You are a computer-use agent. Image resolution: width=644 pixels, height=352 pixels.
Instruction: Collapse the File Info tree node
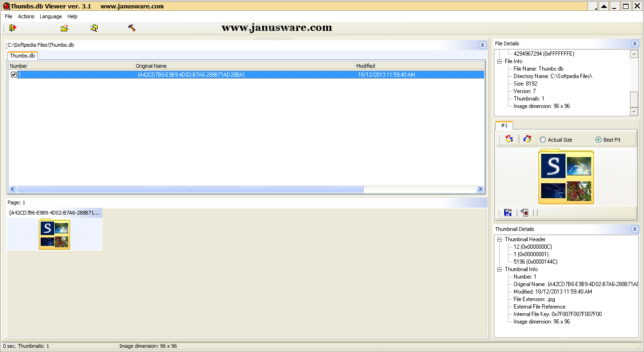[499, 61]
